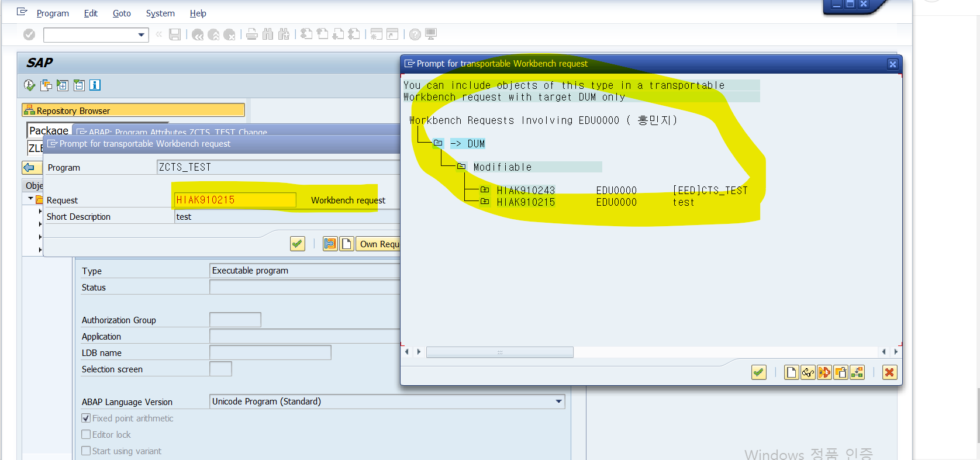
Task: Click the Customize Local Layout monitor icon
Action: pos(431,34)
